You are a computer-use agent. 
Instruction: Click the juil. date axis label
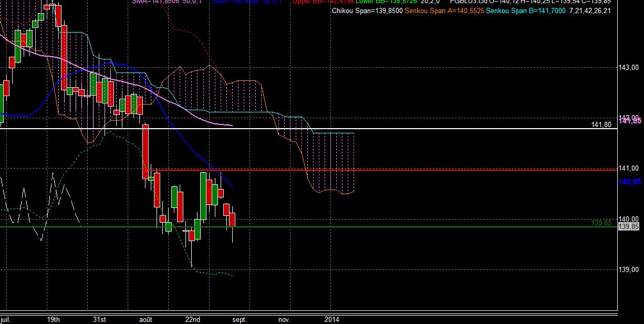(x=5, y=319)
